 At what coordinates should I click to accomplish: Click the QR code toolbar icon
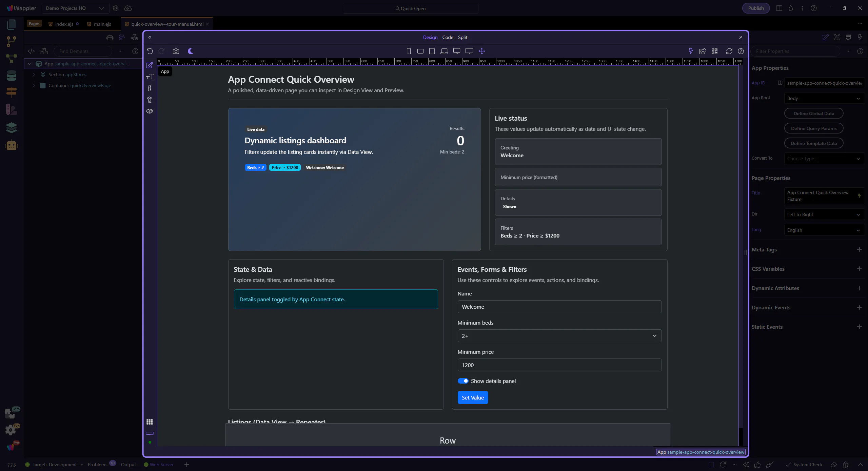click(x=715, y=51)
